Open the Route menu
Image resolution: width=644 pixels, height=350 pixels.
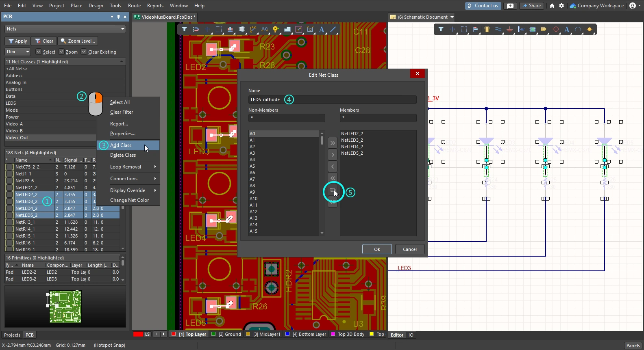tap(134, 6)
